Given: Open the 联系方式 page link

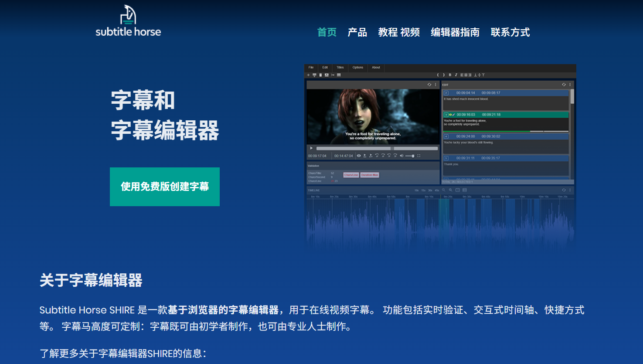Looking at the screenshot, I should (x=510, y=32).
